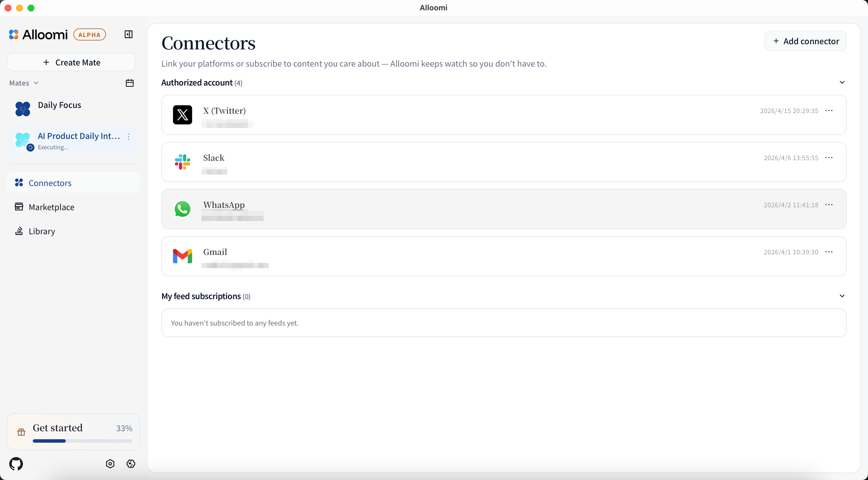
Task: Click the X (Twitter) logo icon
Action: [x=182, y=115]
